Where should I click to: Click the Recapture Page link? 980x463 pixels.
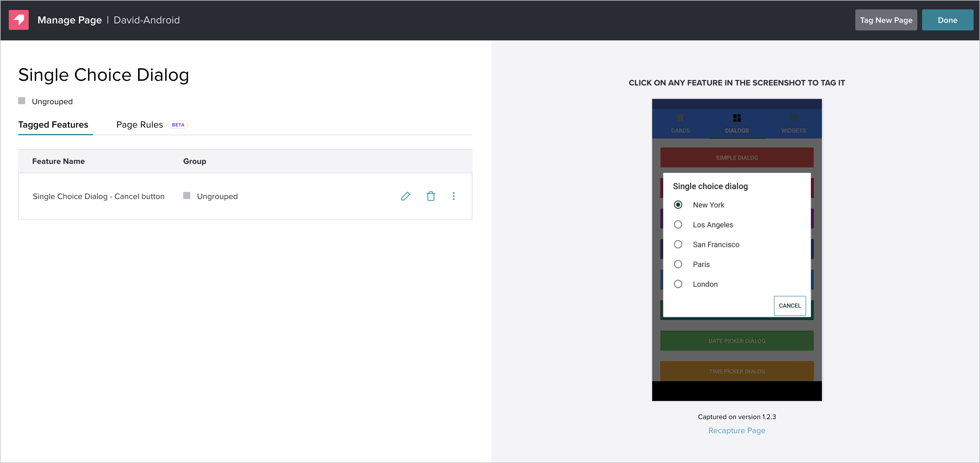coord(736,430)
